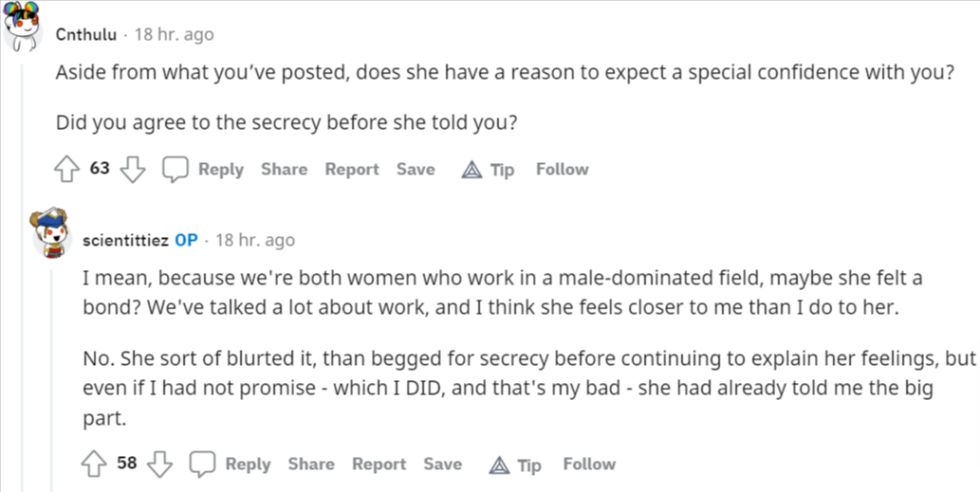980x492 pixels.
Task: Click the comment bubble icon under Cnthulu's comment
Action: (176, 169)
